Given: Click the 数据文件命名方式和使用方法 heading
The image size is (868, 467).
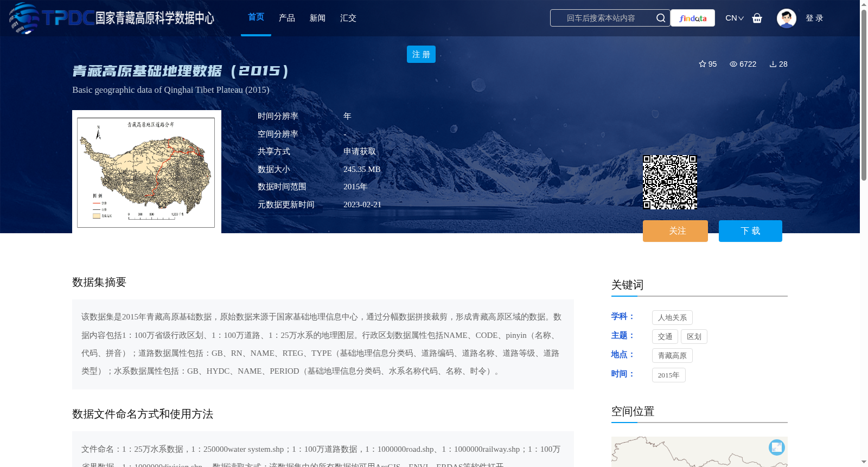Looking at the screenshot, I should click(x=143, y=414).
